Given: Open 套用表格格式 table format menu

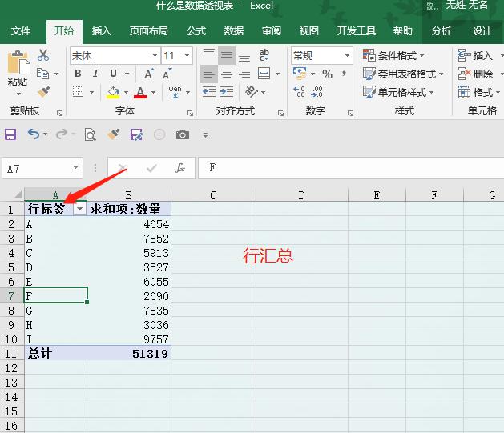Looking at the screenshot, I should 403,74.
